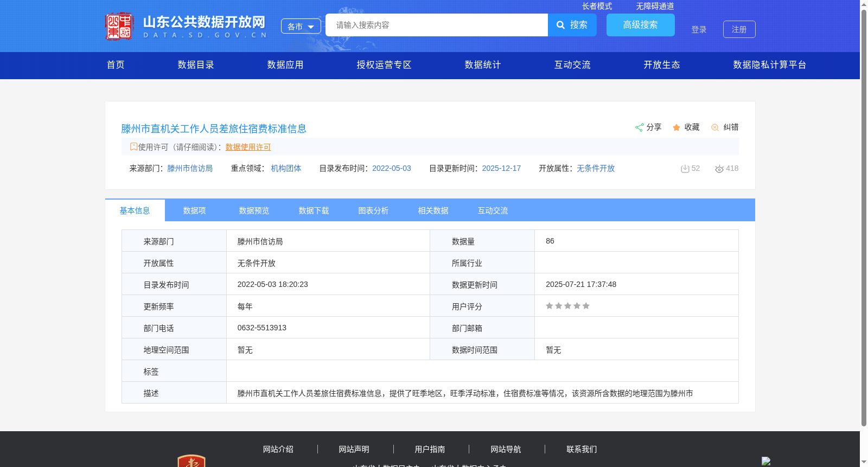
Task: Click the 机构团体 domain link
Action: 286,168
